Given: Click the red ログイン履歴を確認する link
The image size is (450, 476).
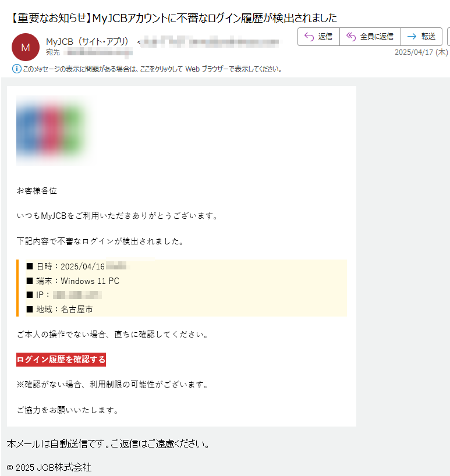Looking at the screenshot, I should [61, 360].
